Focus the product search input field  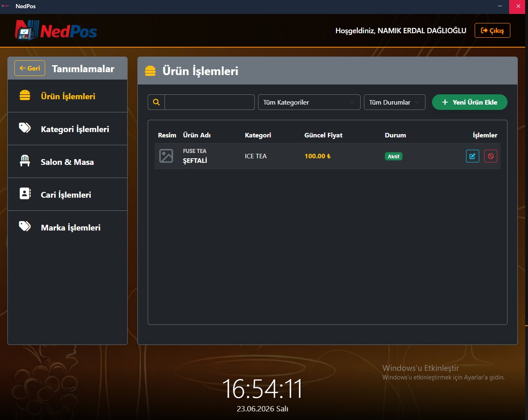[210, 102]
